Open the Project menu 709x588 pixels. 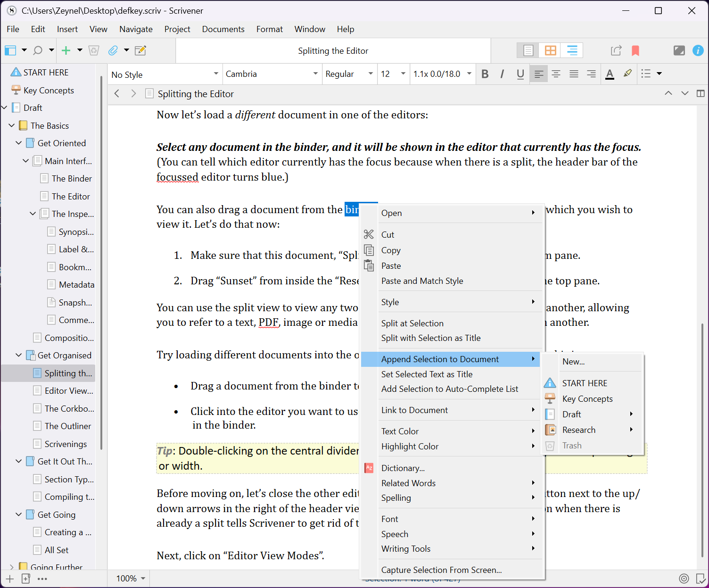click(x=177, y=29)
